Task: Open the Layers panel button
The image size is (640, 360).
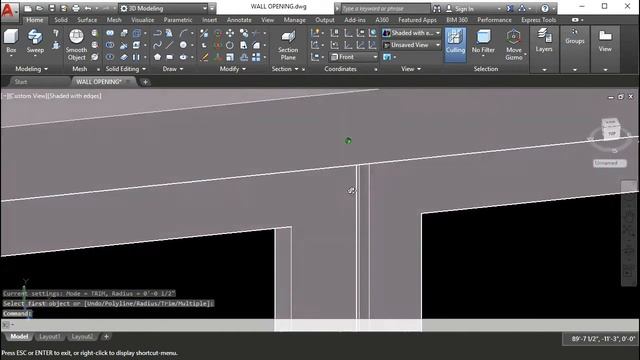Action: (x=544, y=41)
